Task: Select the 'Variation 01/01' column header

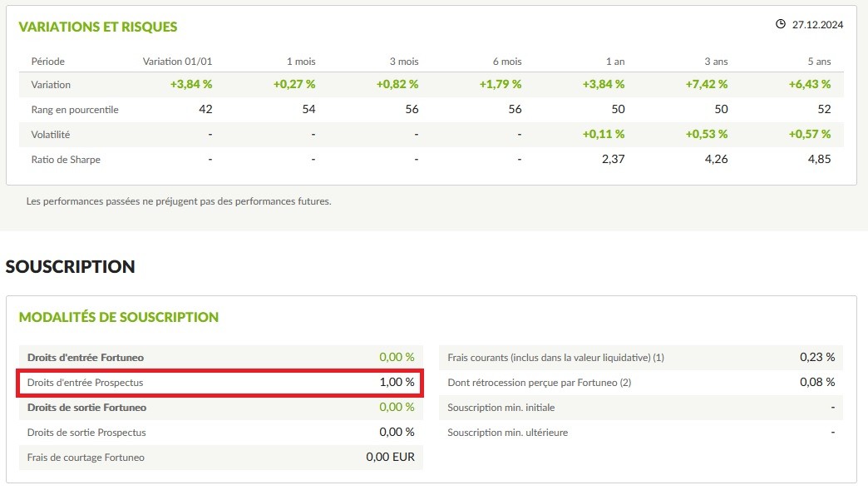Action: coord(178,62)
